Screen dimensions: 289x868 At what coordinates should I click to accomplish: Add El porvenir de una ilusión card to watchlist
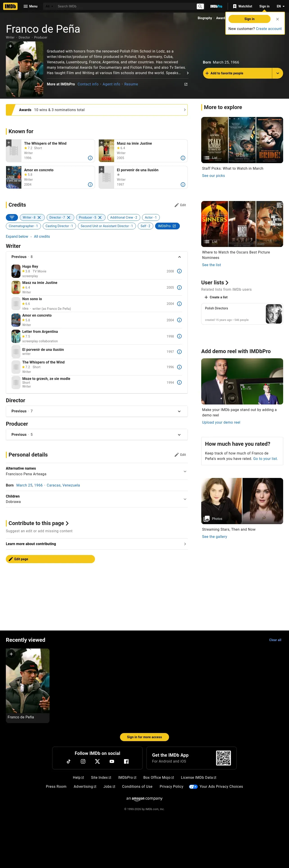pyautogui.click(x=102, y=169)
